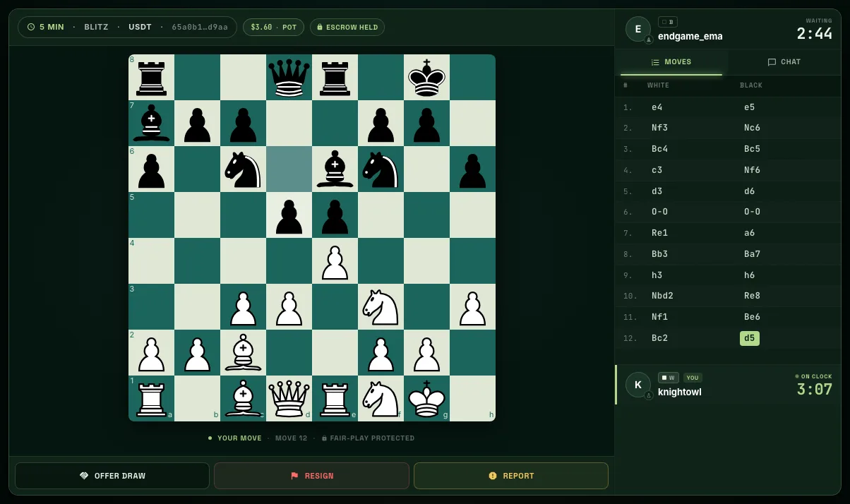
Task: Click the black queen on d8
Action: (289, 78)
